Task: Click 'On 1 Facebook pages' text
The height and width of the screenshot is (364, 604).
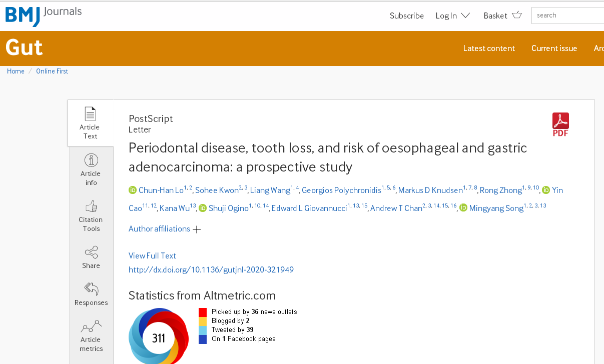Action: pos(244,339)
